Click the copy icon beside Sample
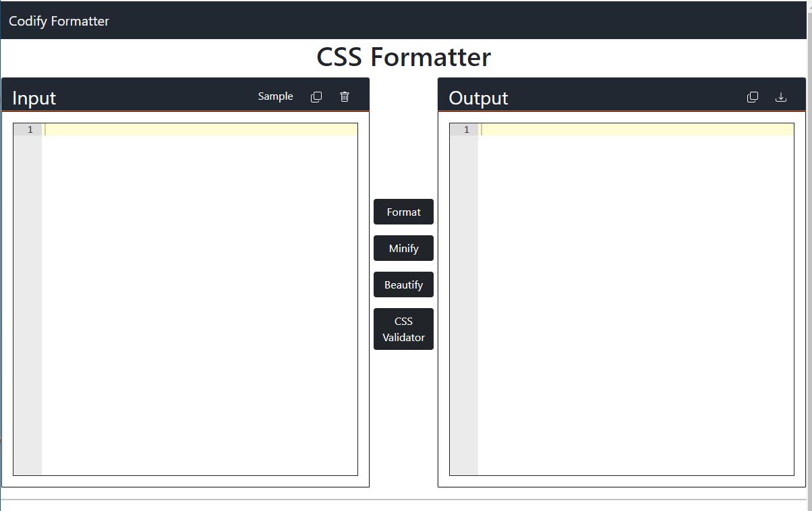Viewport: 812px width, 511px height. click(316, 96)
